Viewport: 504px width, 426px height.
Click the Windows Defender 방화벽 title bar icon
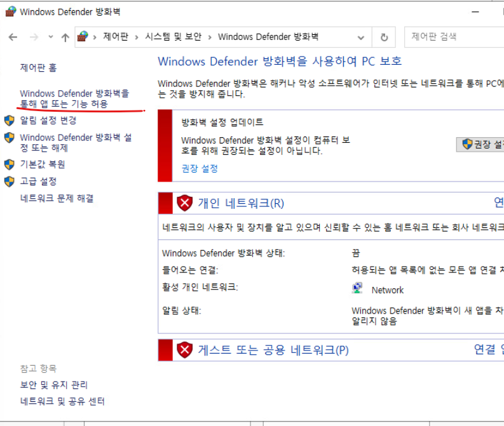(11, 11)
